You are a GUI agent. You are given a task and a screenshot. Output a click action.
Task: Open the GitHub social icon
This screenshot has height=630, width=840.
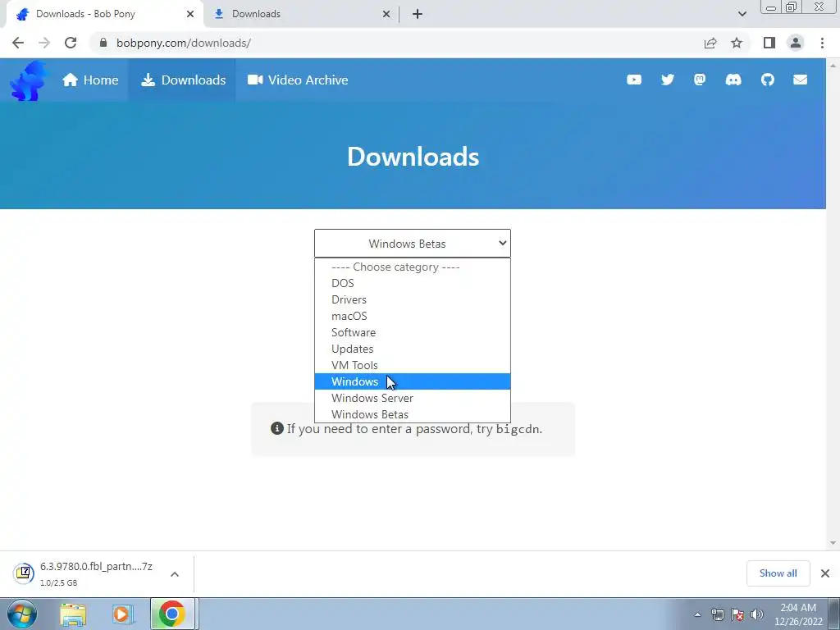click(767, 80)
